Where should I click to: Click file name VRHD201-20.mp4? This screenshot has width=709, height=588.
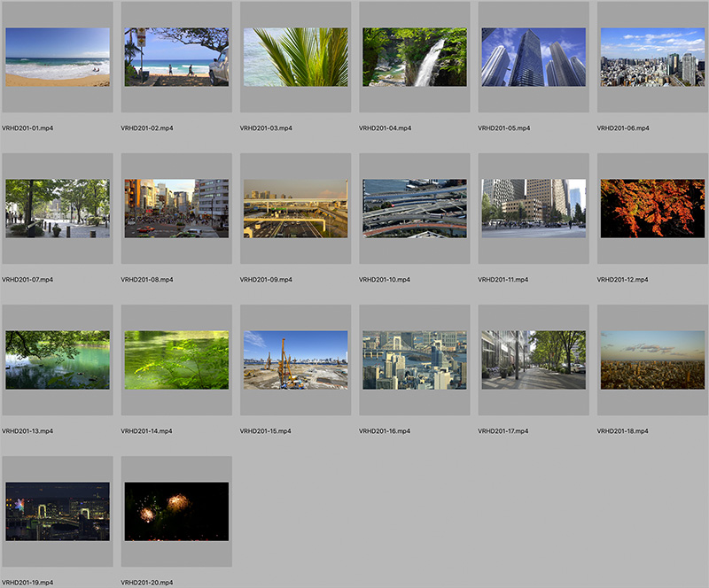pos(146,582)
